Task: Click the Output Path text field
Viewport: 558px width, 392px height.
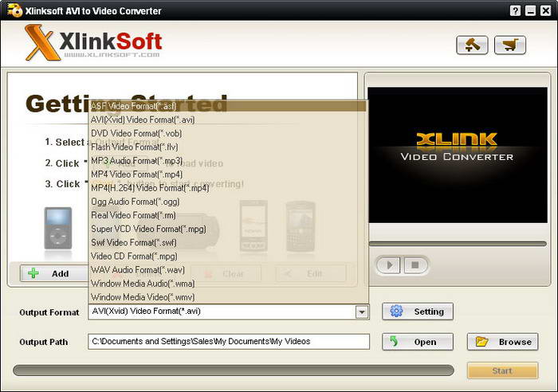Action: [x=229, y=342]
